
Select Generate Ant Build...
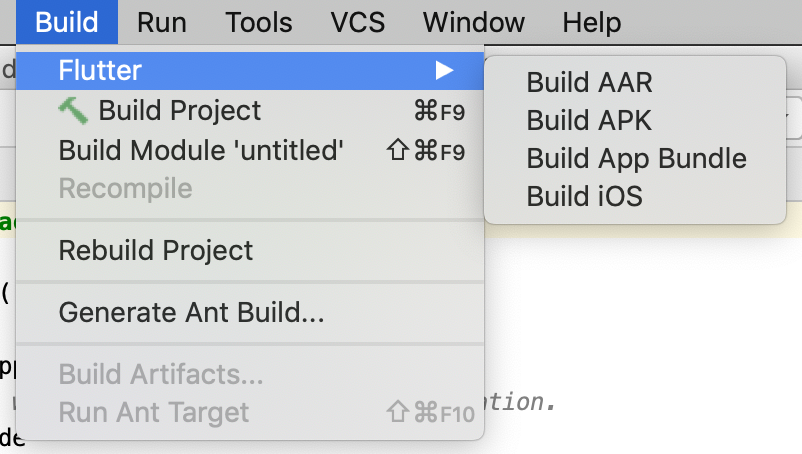click(x=191, y=312)
